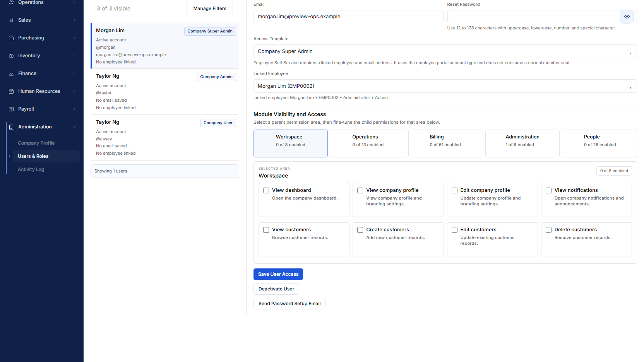The width and height of the screenshot is (644, 362).
Task: Check the View notifications permission
Action: (x=549, y=190)
